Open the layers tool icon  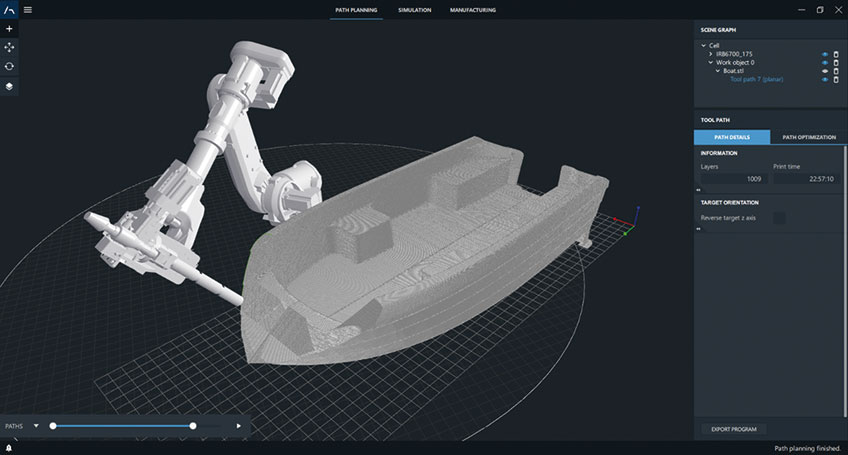pos(9,86)
